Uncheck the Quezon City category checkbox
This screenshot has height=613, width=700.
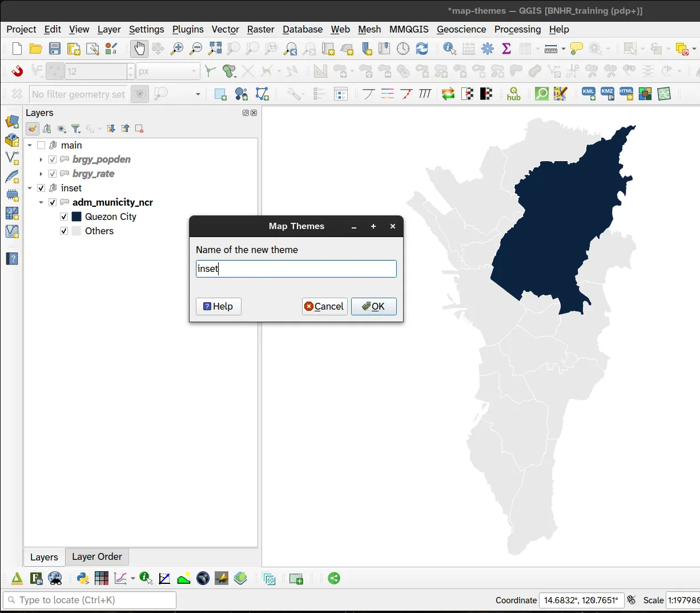[x=64, y=217]
